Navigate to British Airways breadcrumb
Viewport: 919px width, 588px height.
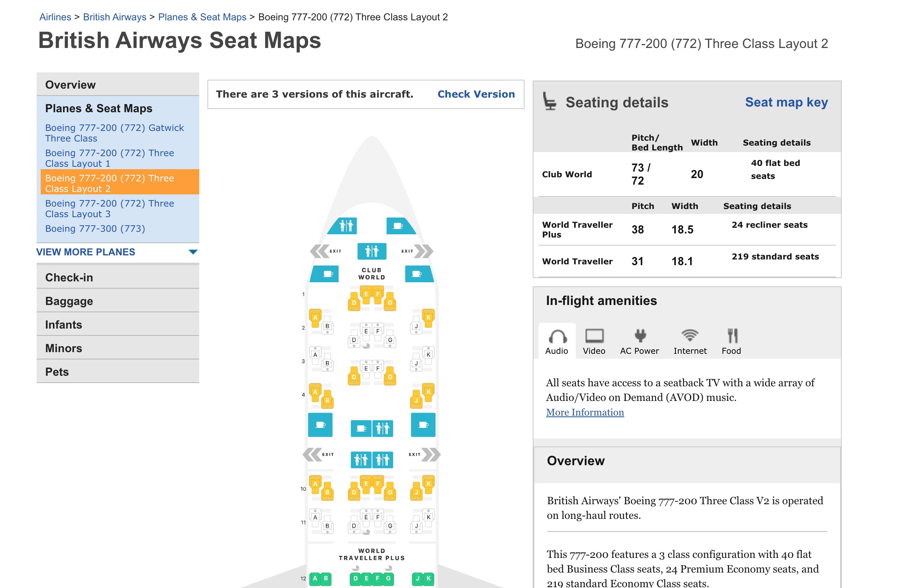tap(115, 17)
